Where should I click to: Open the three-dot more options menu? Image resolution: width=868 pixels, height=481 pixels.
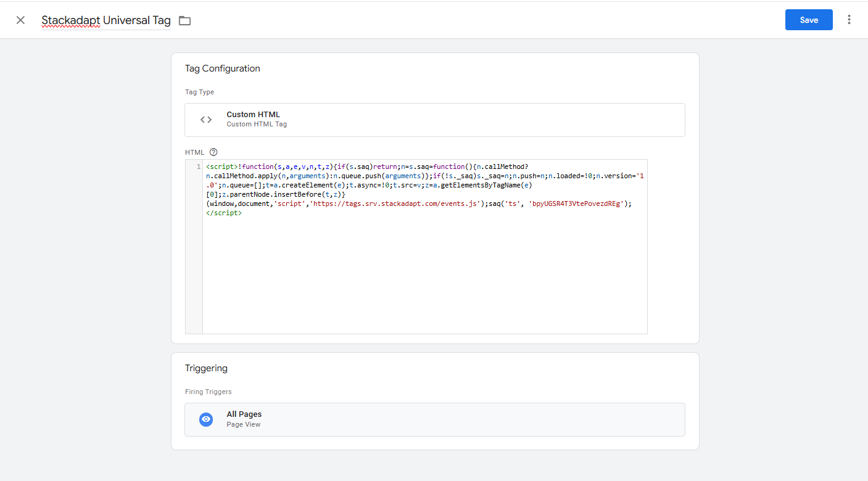click(849, 20)
